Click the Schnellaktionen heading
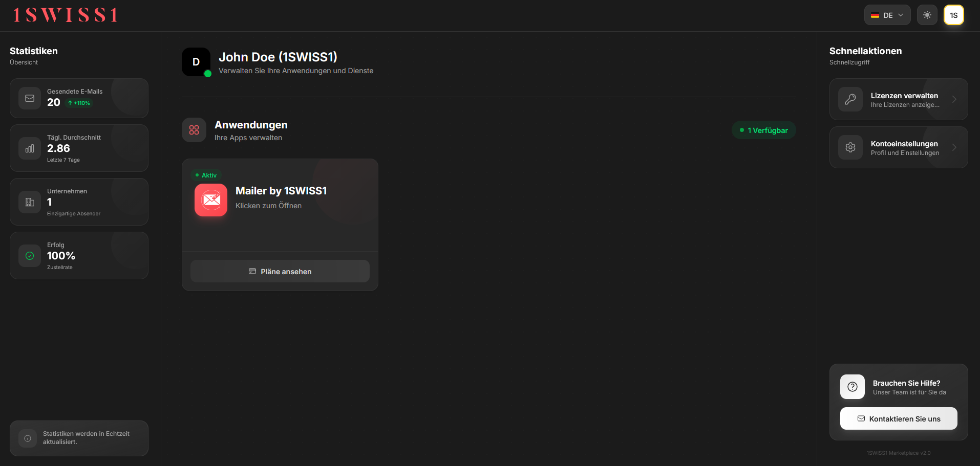 [x=865, y=51]
